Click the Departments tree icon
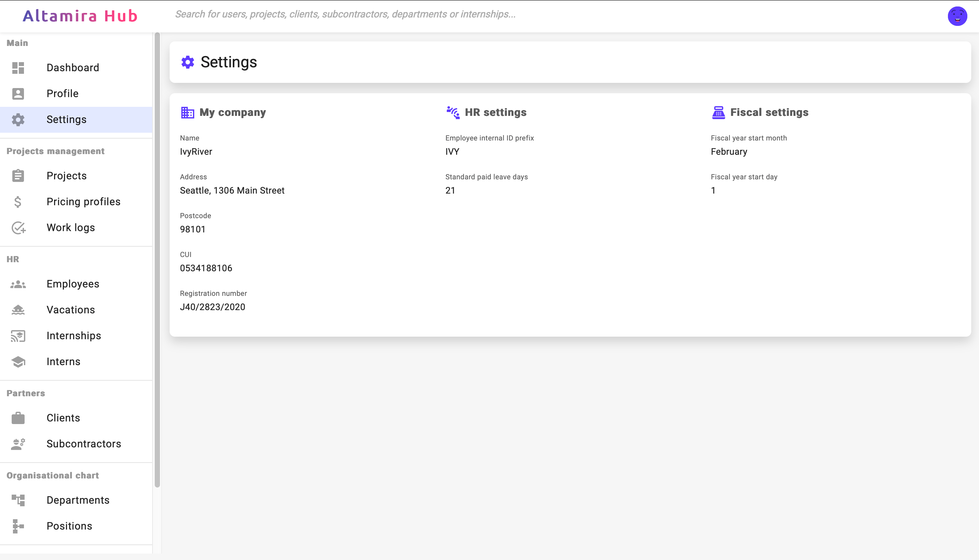Image resolution: width=979 pixels, height=560 pixels. 18,500
